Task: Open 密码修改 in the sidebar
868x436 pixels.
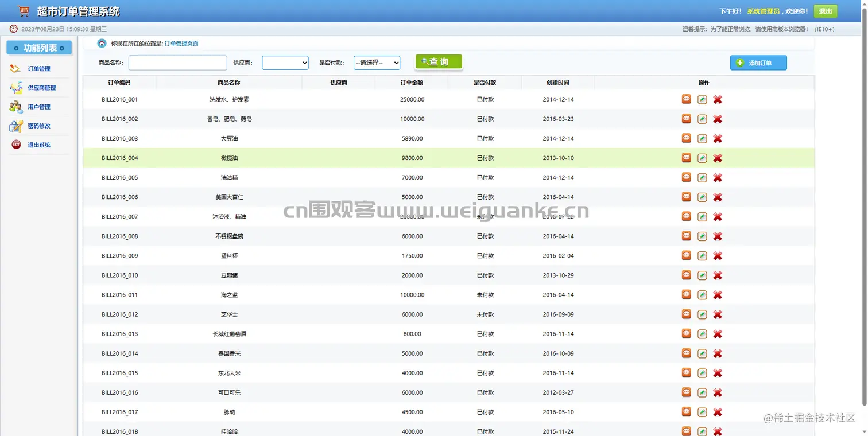Action: [x=39, y=126]
